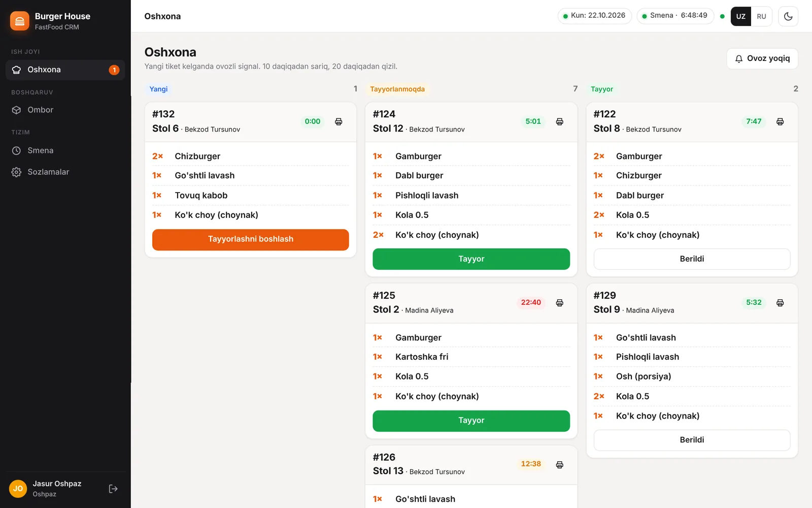Click the JO user avatar

pyautogui.click(x=18, y=489)
